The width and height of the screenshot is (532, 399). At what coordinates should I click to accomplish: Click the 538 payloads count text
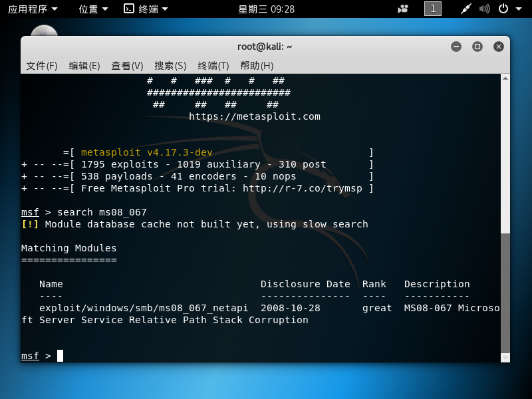coord(117,176)
